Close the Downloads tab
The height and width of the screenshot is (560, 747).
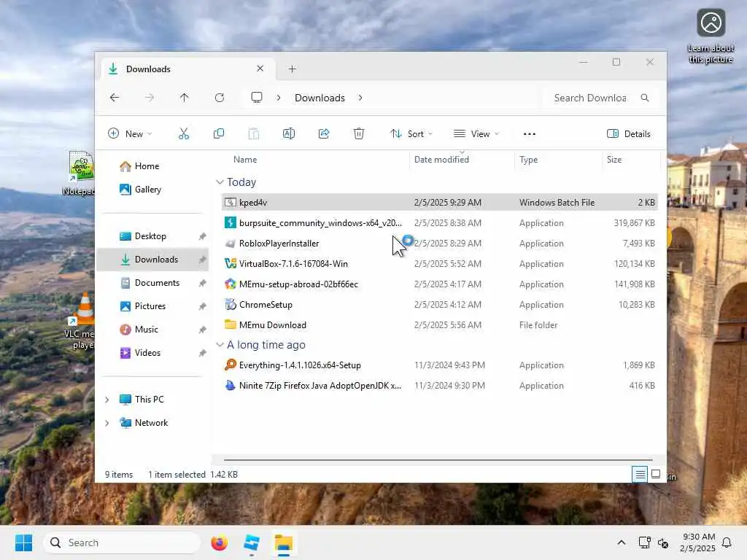pos(260,69)
